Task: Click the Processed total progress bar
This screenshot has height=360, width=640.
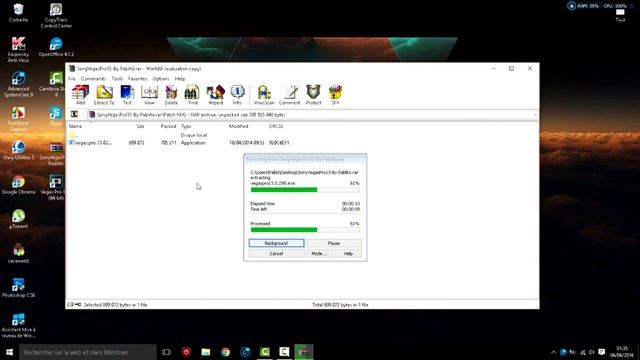Action: coord(305,230)
